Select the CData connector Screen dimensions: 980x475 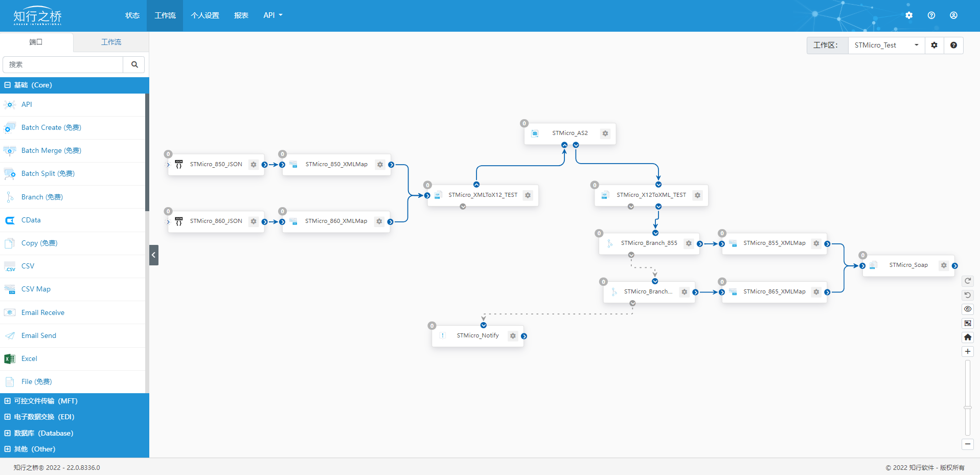tap(73, 220)
